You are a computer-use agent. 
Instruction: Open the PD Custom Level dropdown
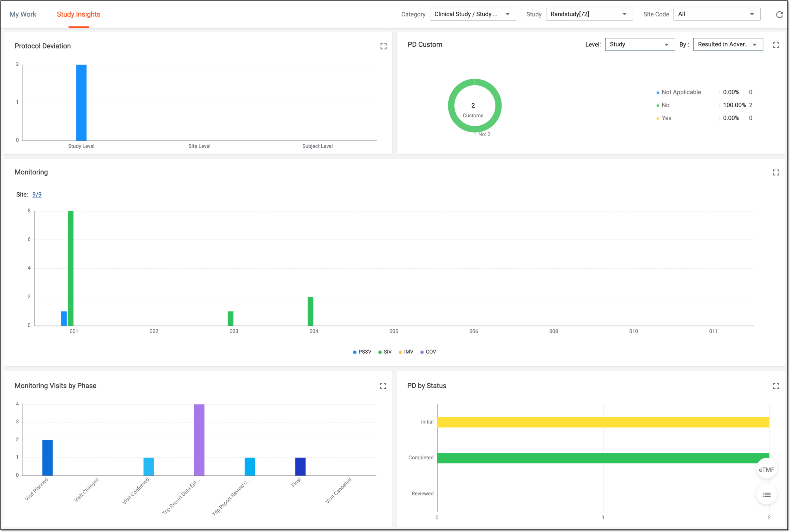coord(640,45)
